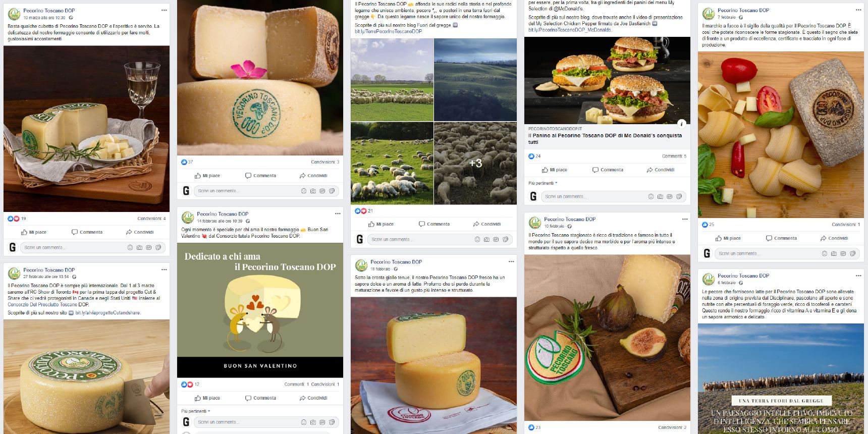This screenshot has height=434, width=868.
Task: Click the camera icon in the McDonald's post comment box
Action: click(x=660, y=196)
